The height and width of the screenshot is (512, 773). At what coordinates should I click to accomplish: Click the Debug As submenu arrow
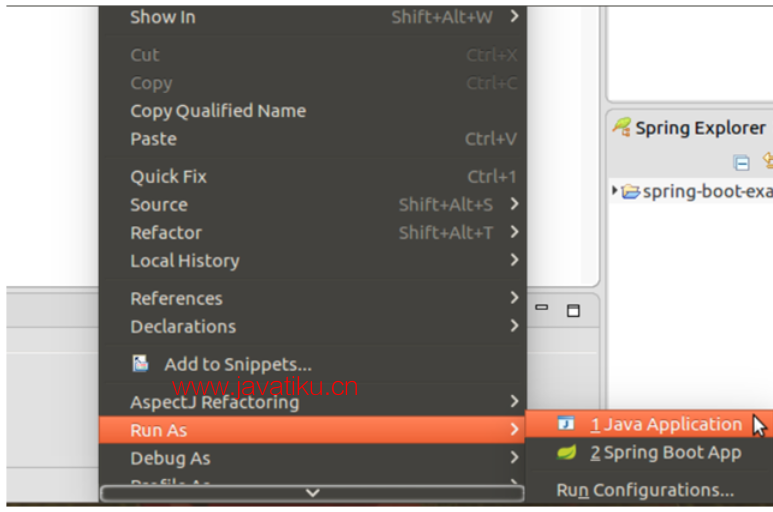515,457
